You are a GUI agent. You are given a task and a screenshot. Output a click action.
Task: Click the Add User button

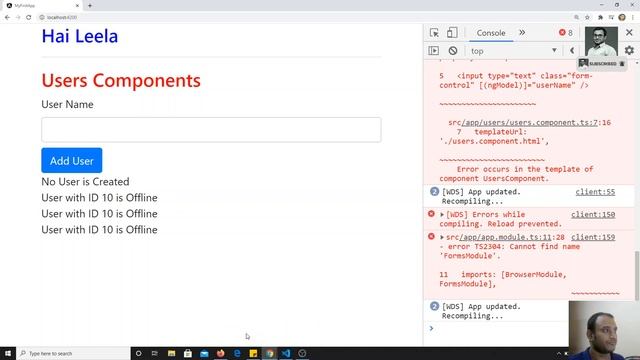tap(71, 160)
